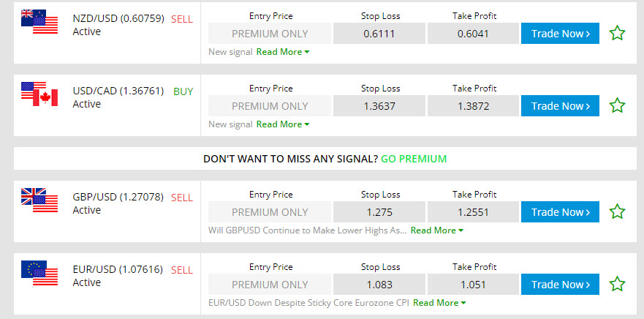This screenshot has width=644, height=319.
Task: Toggle favorite star for GBP/USD signal
Action: pyautogui.click(x=617, y=211)
